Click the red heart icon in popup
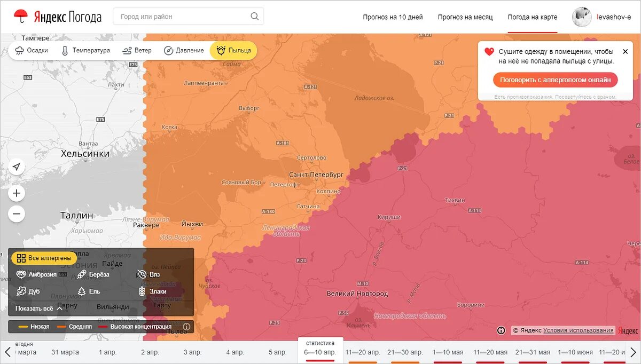Viewport: 641px width, 364px height. [489, 52]
